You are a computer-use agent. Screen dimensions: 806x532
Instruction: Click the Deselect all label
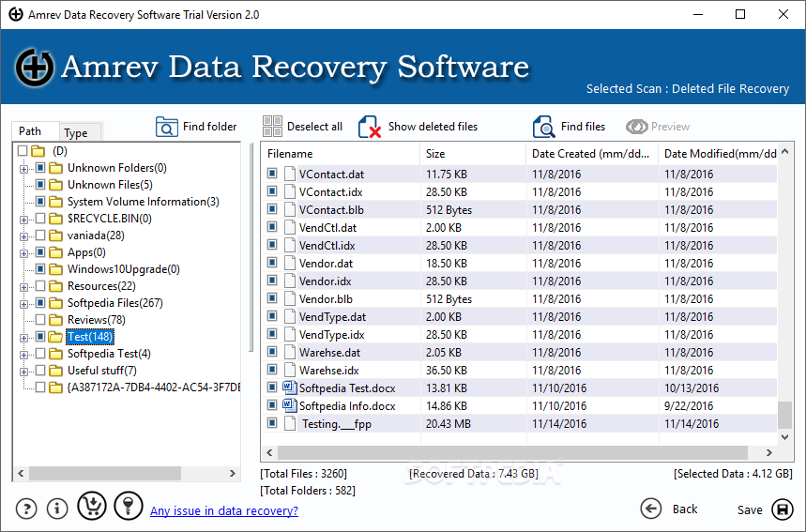coord(314,127)
